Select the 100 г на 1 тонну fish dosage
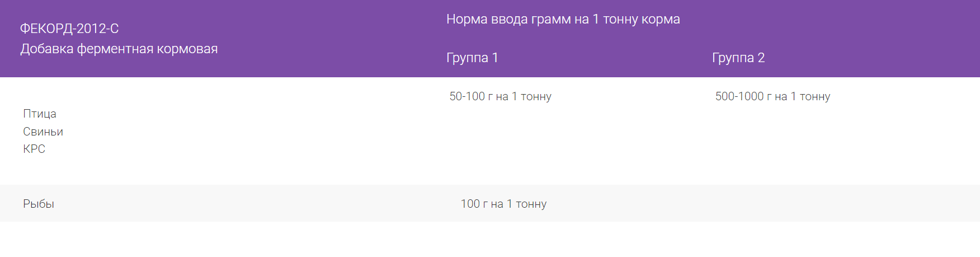 [x=503, y=204]
